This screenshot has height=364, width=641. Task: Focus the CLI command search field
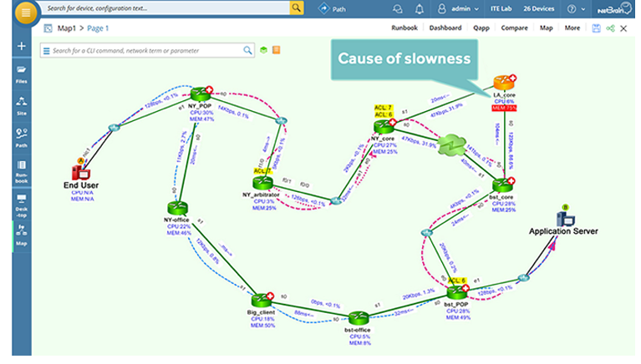[145, 51]
